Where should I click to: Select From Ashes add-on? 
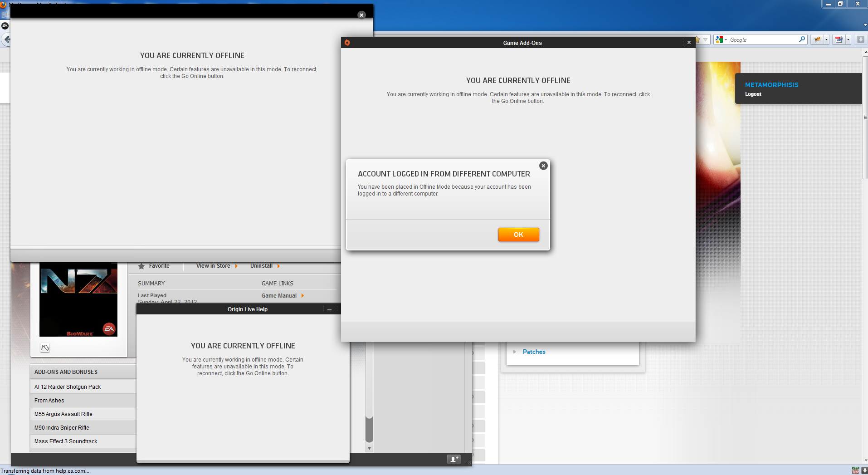[x=83, y=401]
